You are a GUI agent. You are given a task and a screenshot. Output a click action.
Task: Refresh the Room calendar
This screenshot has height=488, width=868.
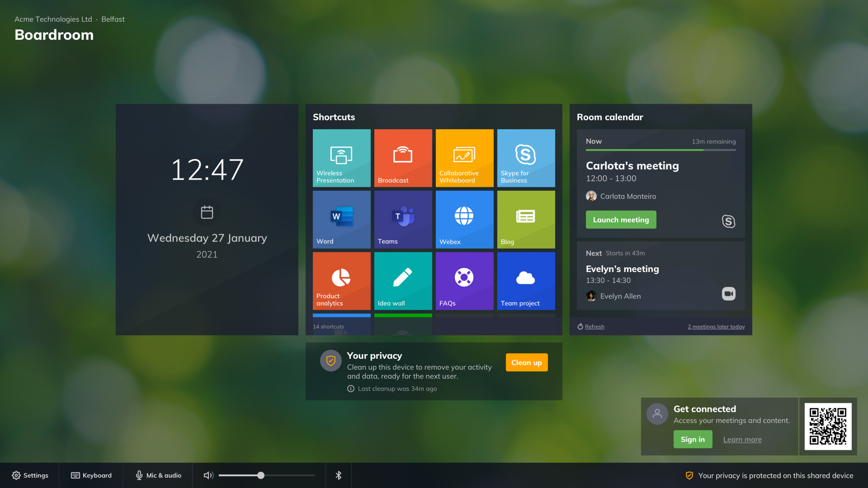coord(593,326)
